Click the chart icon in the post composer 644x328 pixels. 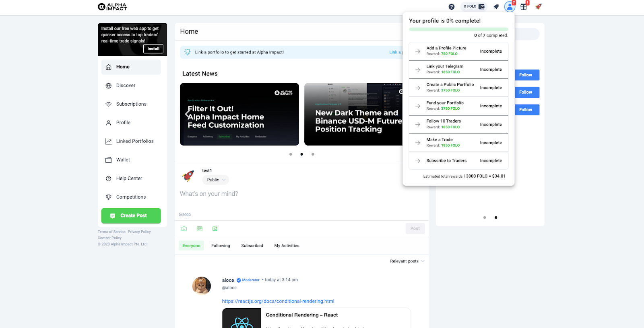215,229
